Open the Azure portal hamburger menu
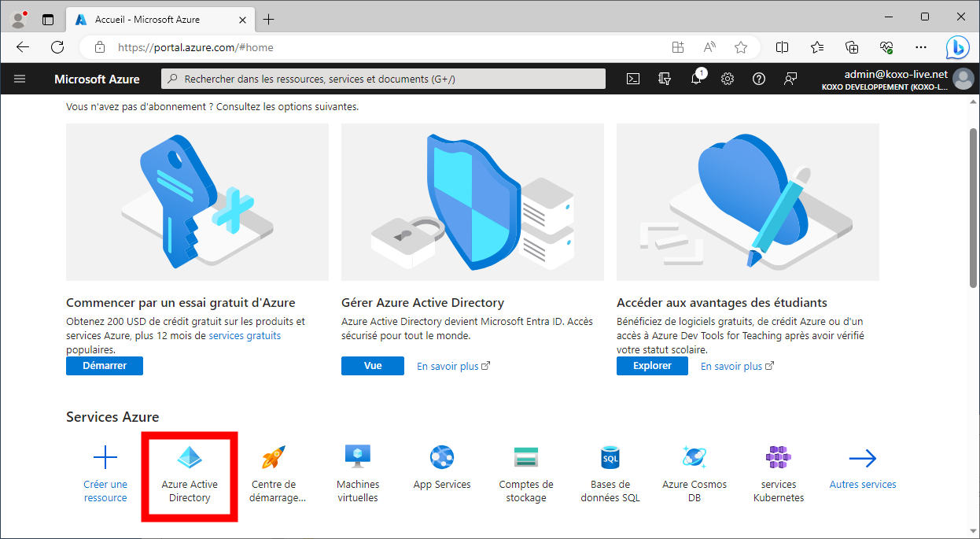This screenshot has height=539, width=980. (x=20, y=79)
